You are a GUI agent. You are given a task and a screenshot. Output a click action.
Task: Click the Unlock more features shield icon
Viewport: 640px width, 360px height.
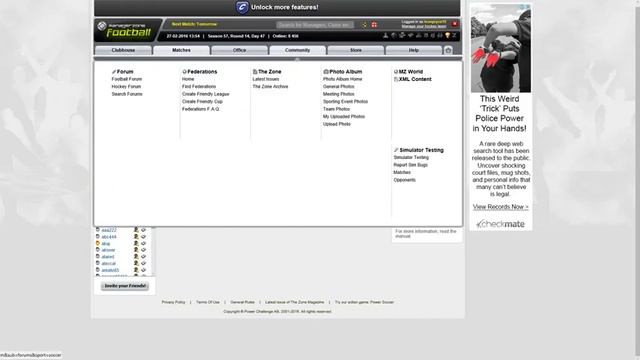(x=242, y=7)
